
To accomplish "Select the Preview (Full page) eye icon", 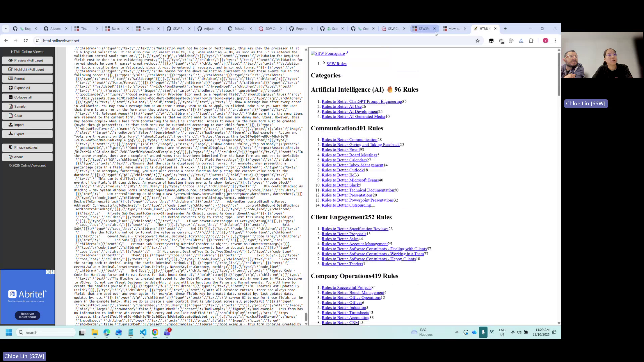I will 11,60.
